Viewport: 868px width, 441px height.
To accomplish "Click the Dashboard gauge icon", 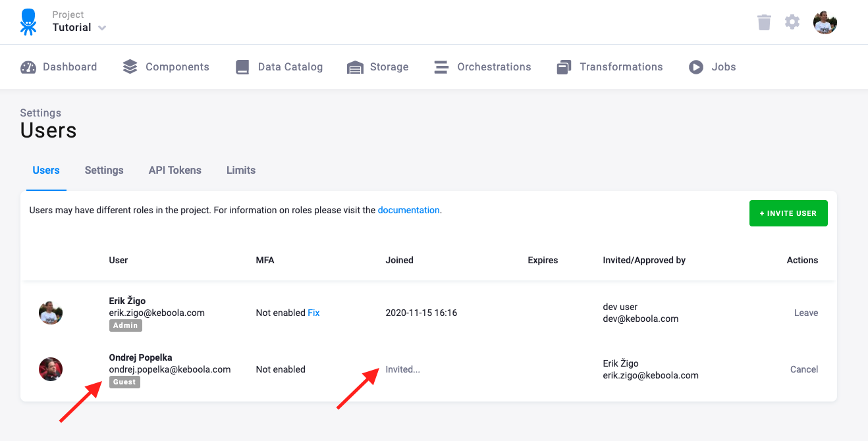I will click(x=28, y=67).
